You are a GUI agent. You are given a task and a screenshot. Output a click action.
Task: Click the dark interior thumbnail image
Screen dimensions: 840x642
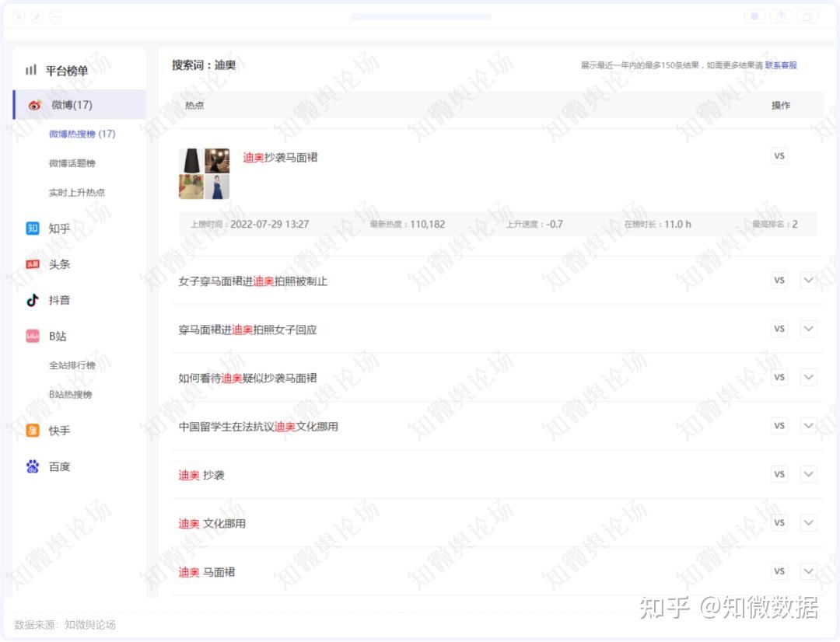[x=218, y=161]
